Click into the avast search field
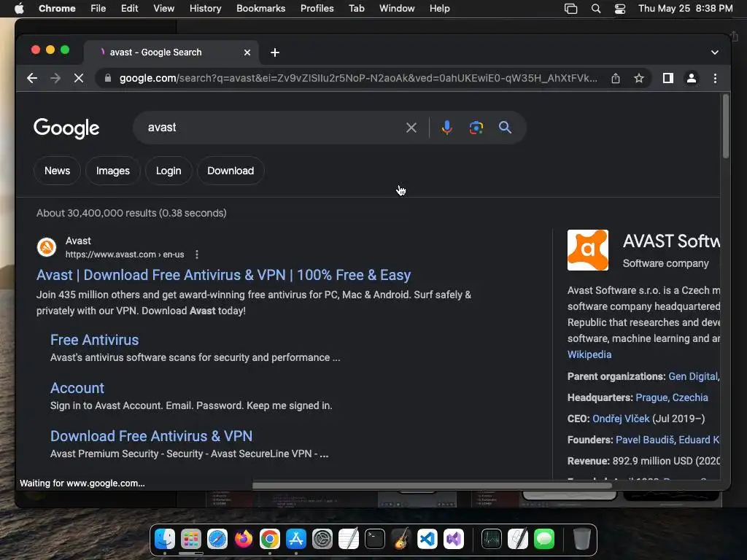747x560 pixels. [x=271, y=128]
